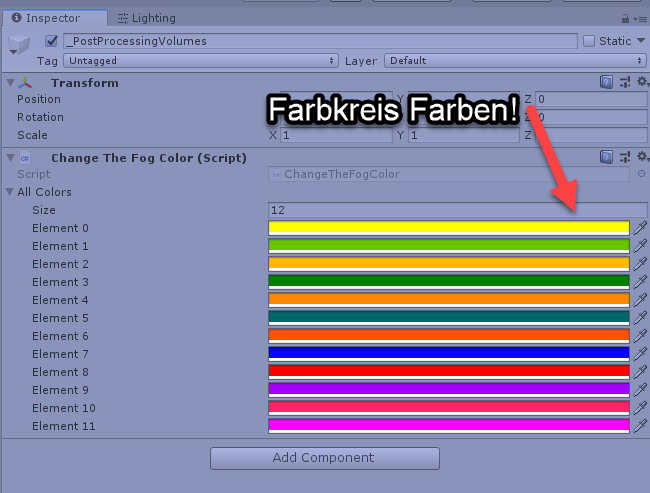Pick color with Element 7 eyedropper

pos(640,354)
